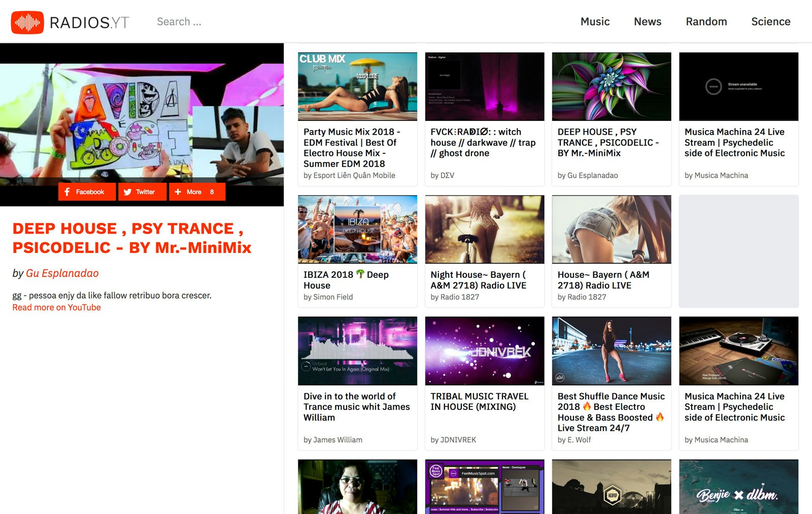Open 'Dive in to the world of Trance'

[356, 406]
